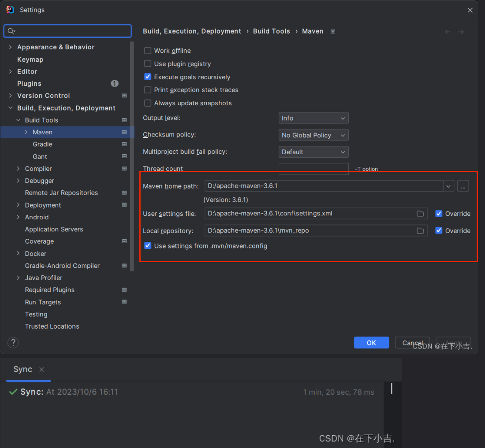Click project-level icon on Maven tree row
Image resolution: width=485 pixels, height=448 pixels.
(124, 132)
